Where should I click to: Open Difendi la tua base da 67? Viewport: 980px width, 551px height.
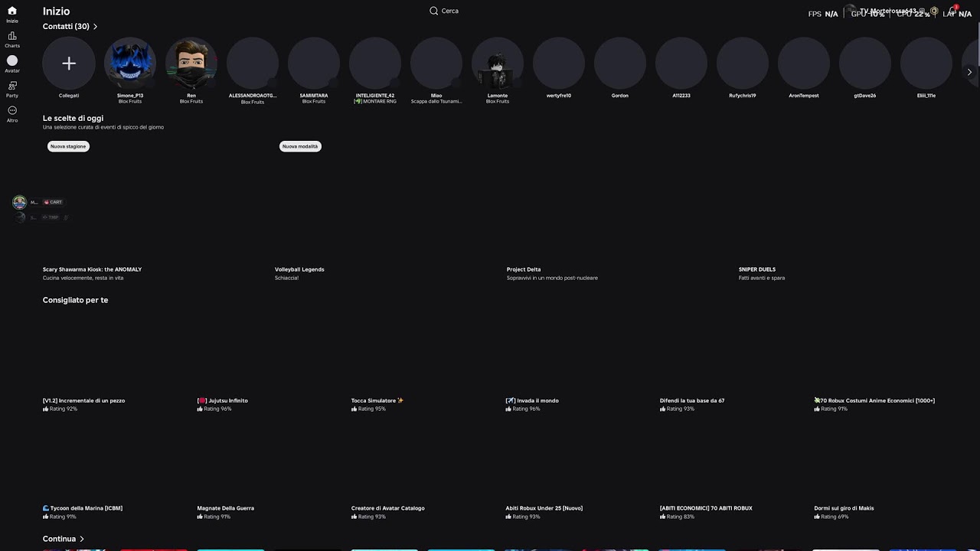[692, 400]
